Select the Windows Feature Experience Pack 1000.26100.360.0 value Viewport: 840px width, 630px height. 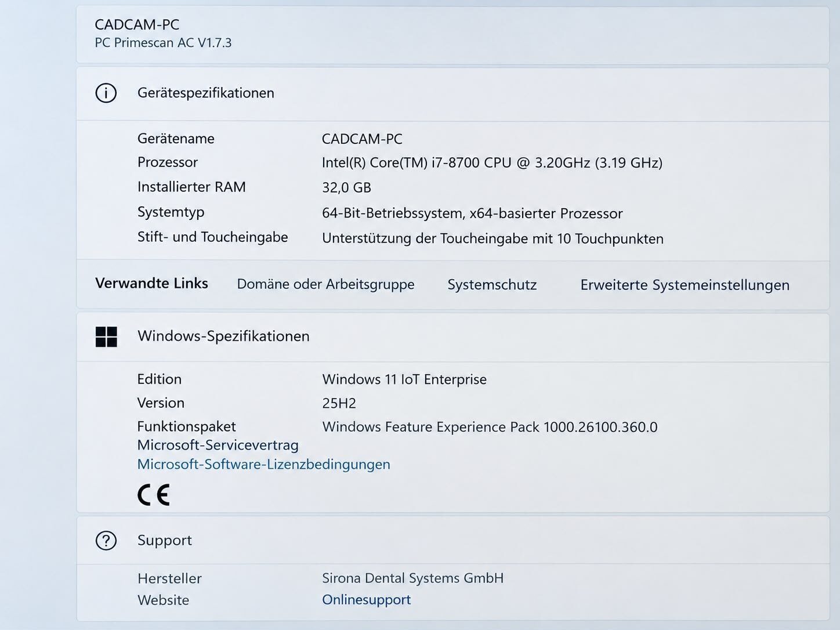490,427
